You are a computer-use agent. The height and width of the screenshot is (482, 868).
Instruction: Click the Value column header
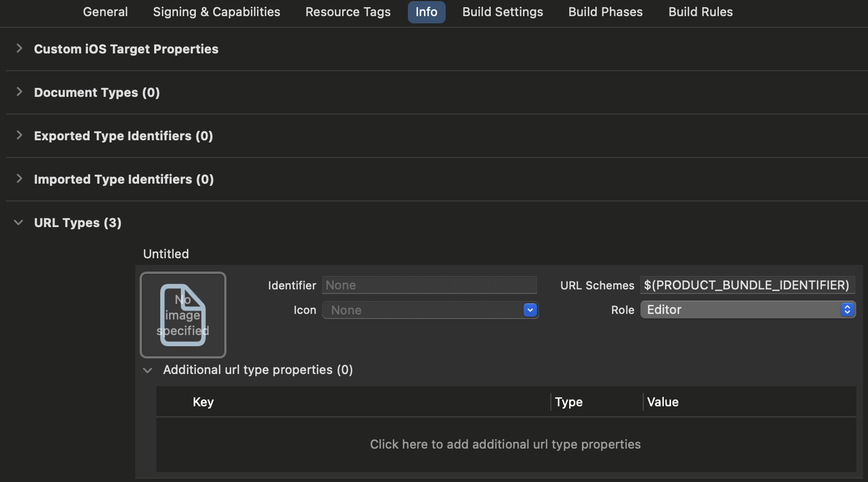pos(663,402)
